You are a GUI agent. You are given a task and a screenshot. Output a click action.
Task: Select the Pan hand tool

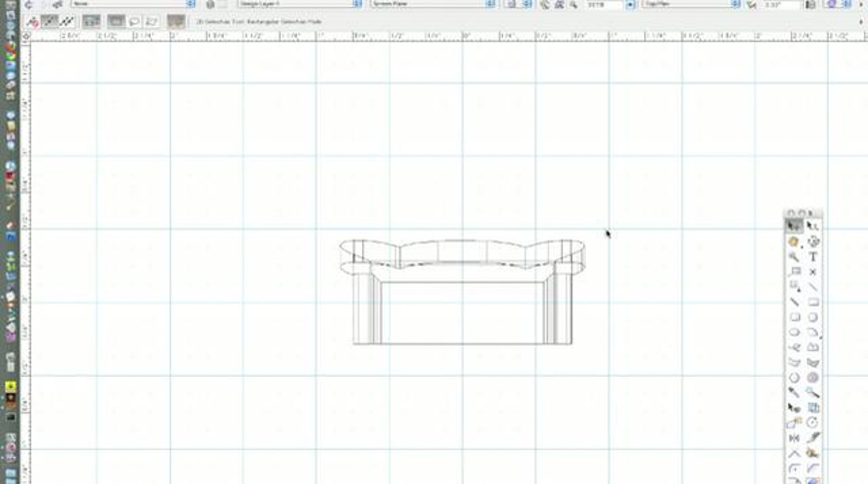pos(794,241)
